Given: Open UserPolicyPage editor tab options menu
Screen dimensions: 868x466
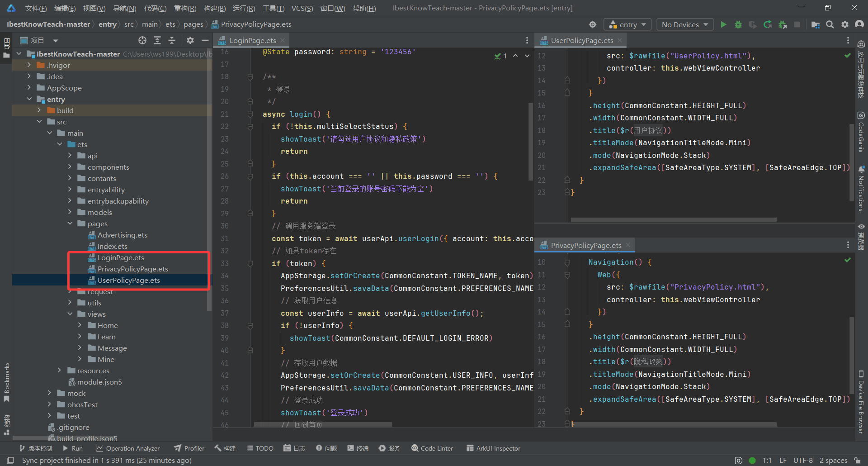Looking at the screenshot, I should point(848,40).
